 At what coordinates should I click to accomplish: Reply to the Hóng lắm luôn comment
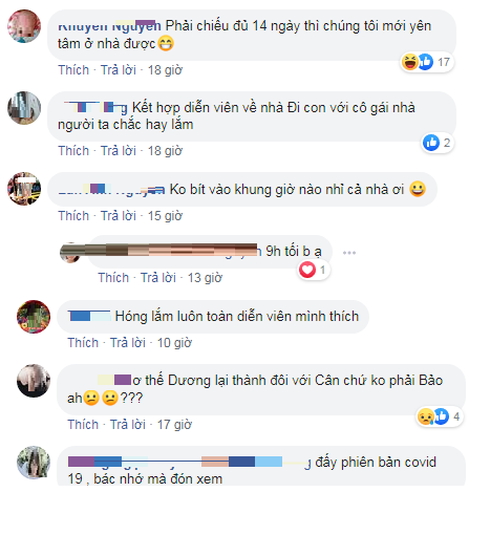pos(128,343)
